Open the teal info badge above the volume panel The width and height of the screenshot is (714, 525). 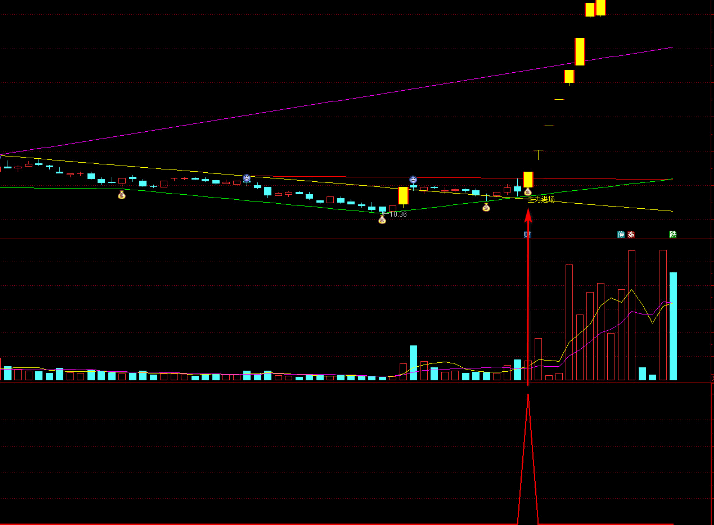pos(621,234)
